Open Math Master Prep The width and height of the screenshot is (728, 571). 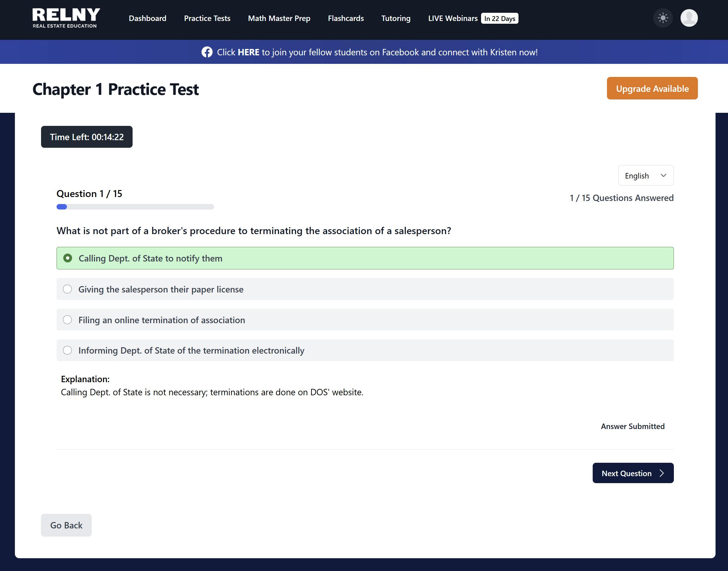(279, 18)
